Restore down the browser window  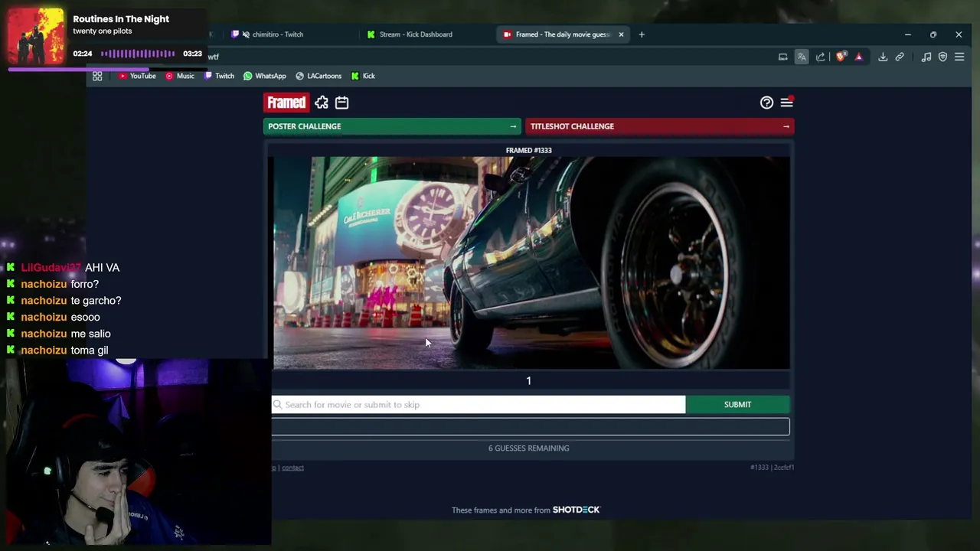(x=933, y=34)
